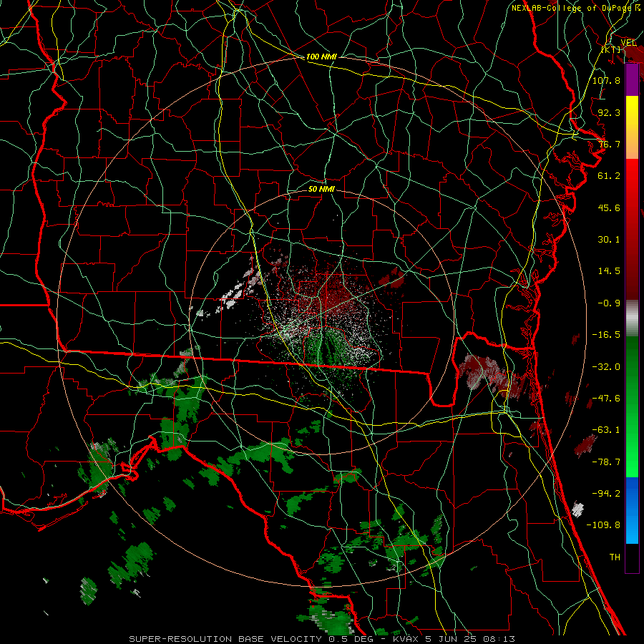Click the 92.3 knot legend value
The width and height of the screenshot is (644, 644).
pyautogui.click(x=609, y=112)
